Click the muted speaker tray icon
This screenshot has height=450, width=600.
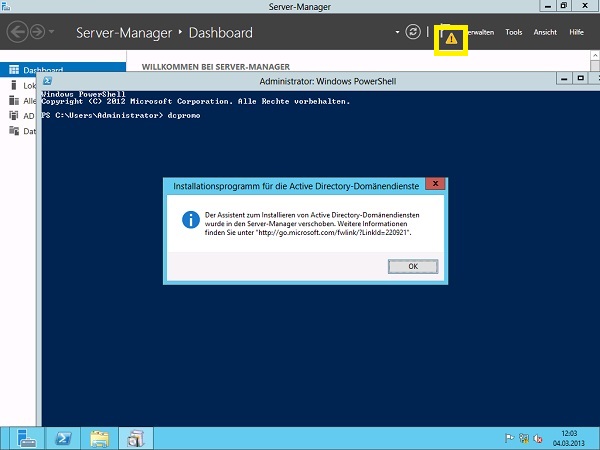[538, 438]
